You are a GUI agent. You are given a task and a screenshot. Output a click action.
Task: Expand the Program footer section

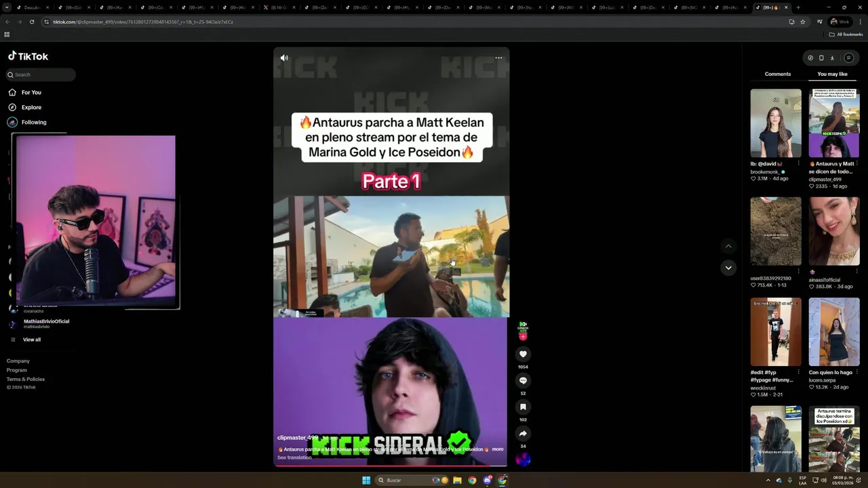point(17,370)
